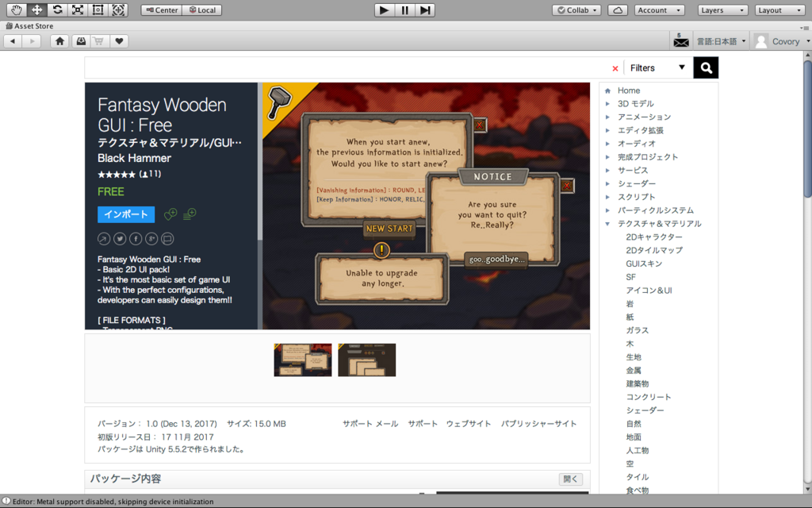Select the Rect transform tool
The height and width of the screenshot is (508, 812).
pos(98,10)
